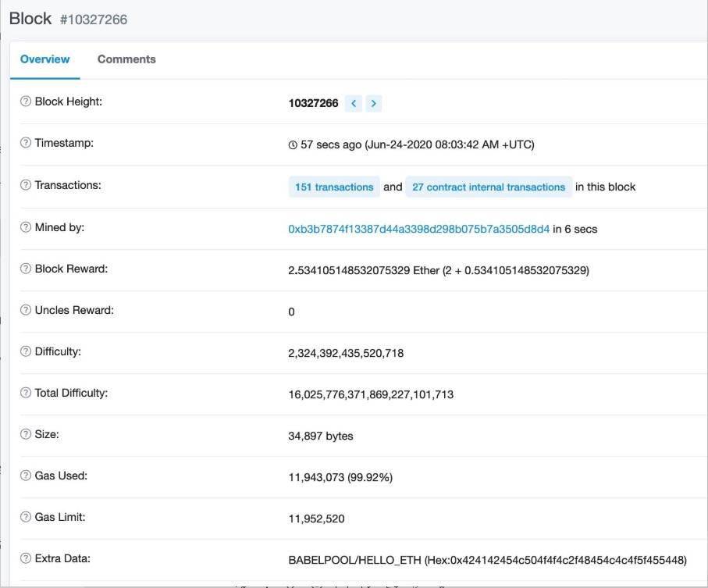Screen dimensions: 708x588
Task: Click help icon next to Transactions
Action: pos(26,186)
